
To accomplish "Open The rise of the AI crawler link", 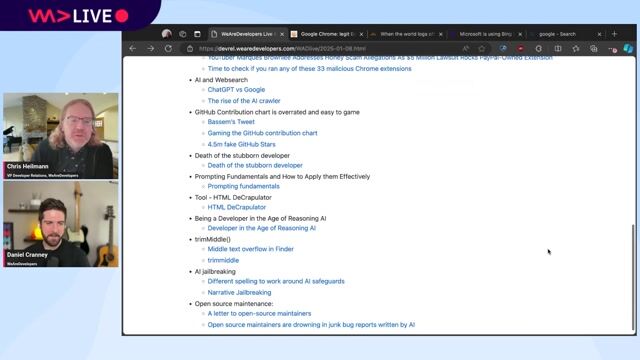I will [244, 101].
